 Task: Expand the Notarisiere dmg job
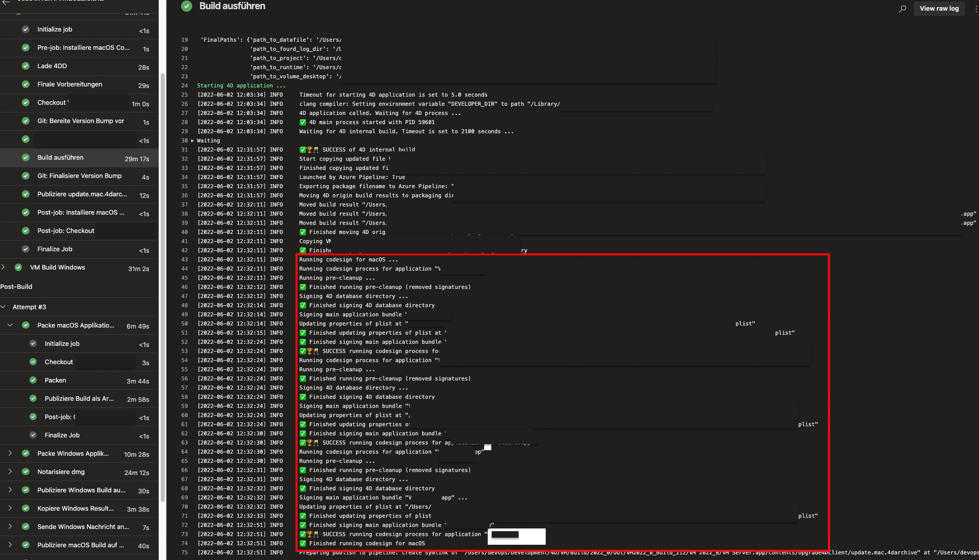10,472
